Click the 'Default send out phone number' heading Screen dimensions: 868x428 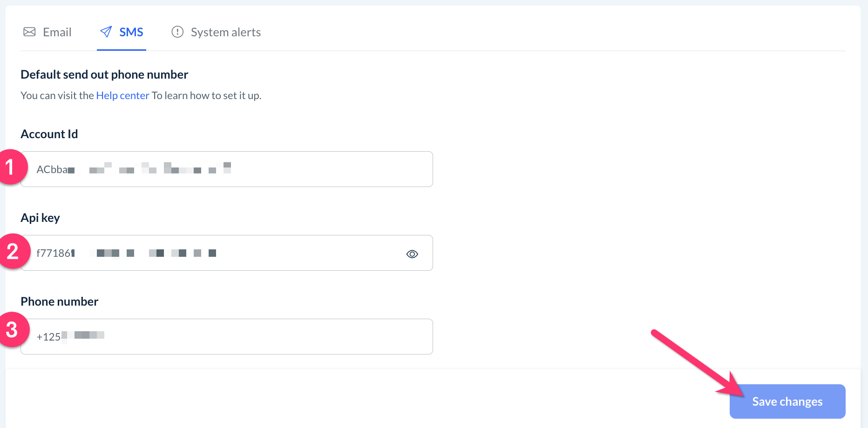click(104, 74)
